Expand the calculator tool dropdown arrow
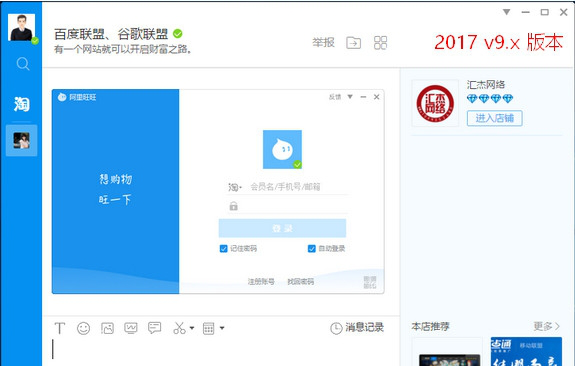Image resolution: width=575 pixels, height=380 pixels. click(222, 328)
